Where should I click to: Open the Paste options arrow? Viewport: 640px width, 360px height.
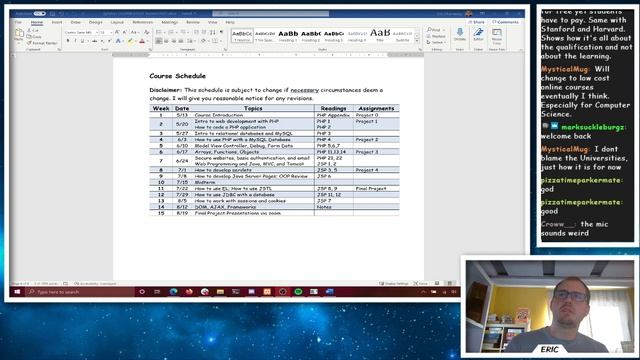click(19, 43)
